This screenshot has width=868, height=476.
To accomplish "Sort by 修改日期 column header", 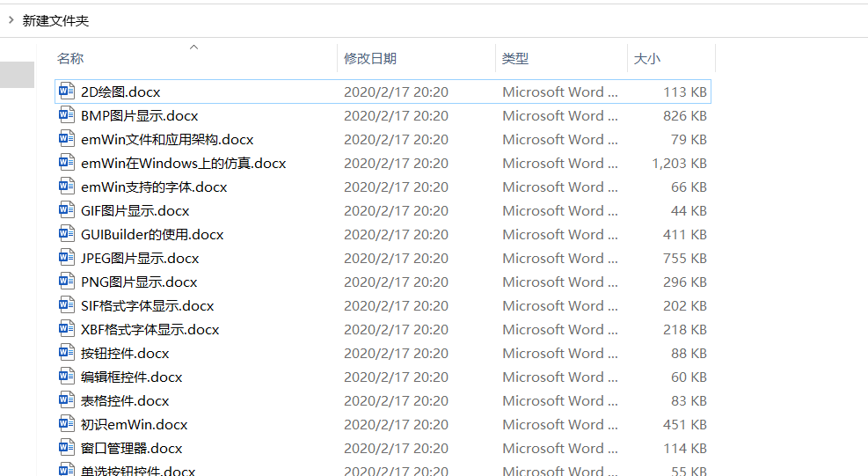I will click(x=370, y=59).
